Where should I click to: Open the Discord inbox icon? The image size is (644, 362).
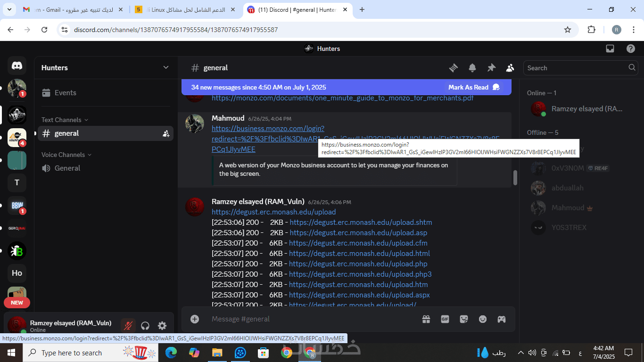point(610,49)
